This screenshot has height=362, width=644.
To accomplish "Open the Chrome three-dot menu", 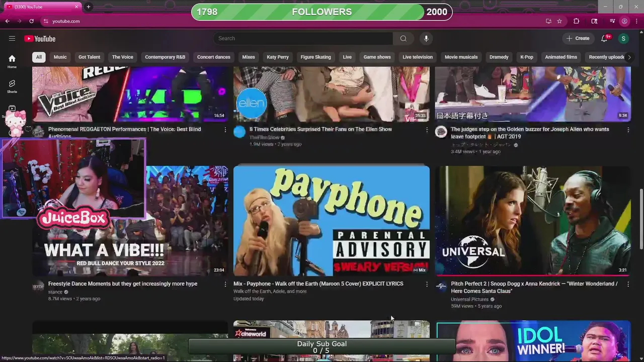I will (x=637, y=21).
